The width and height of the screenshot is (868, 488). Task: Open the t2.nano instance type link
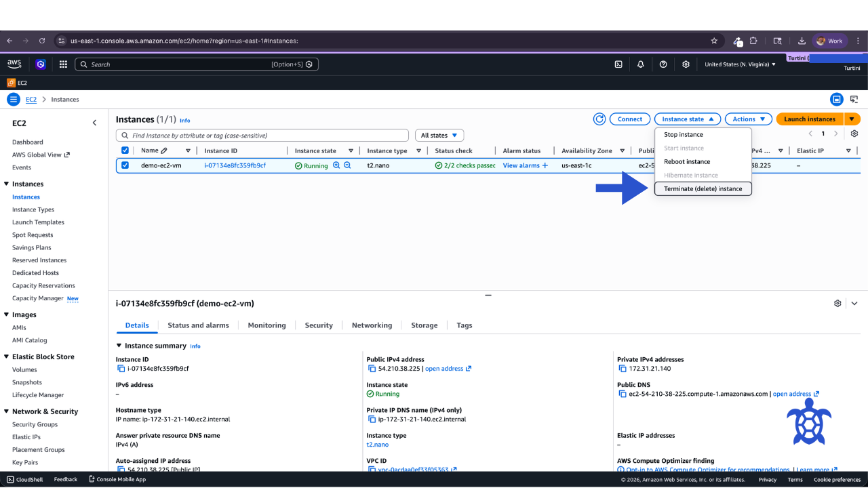(x=378, y=445)
